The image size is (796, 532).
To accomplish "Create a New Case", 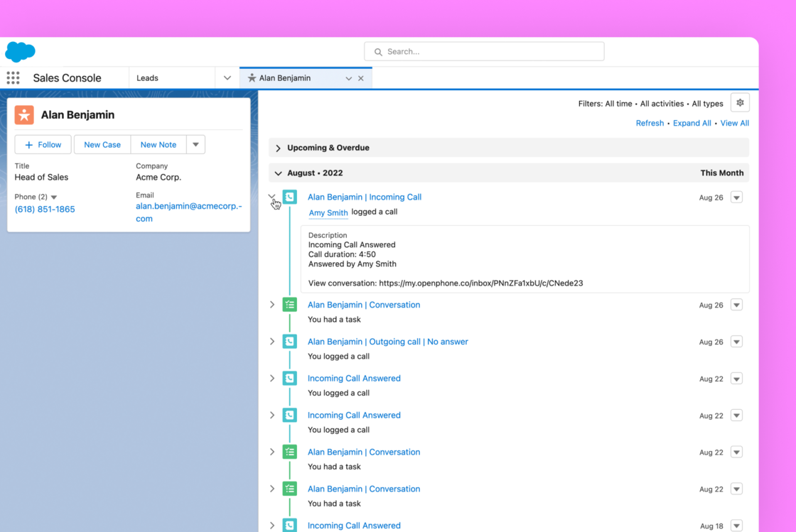I will (102, 144).
